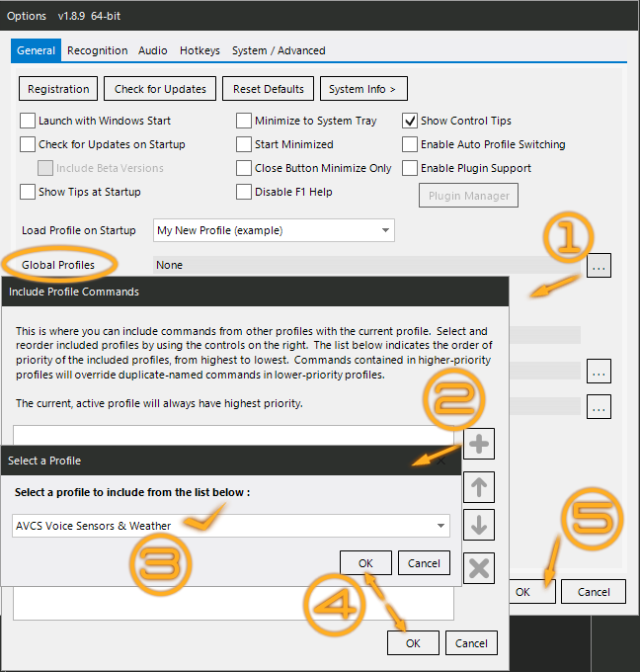The image size is (640, 672).
Task: Enable Launch with Windows Start checkbox
Action: [x=28, y=121]
